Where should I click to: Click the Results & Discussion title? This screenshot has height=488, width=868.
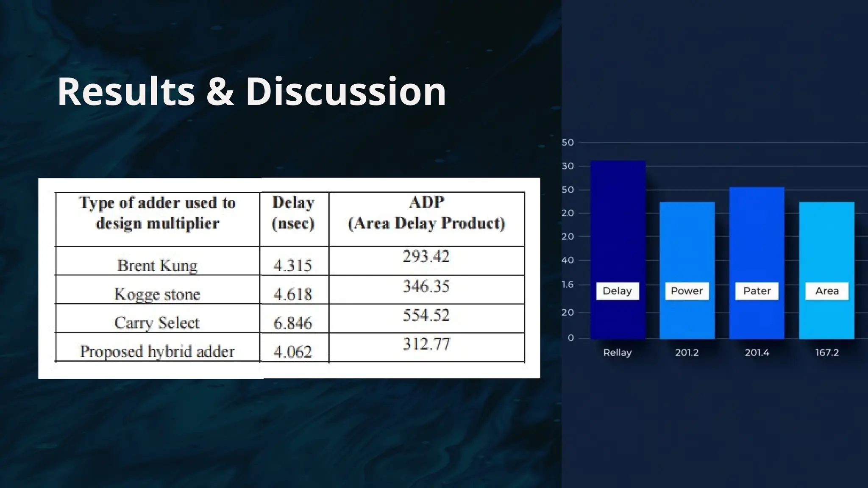tap(252, 91)
